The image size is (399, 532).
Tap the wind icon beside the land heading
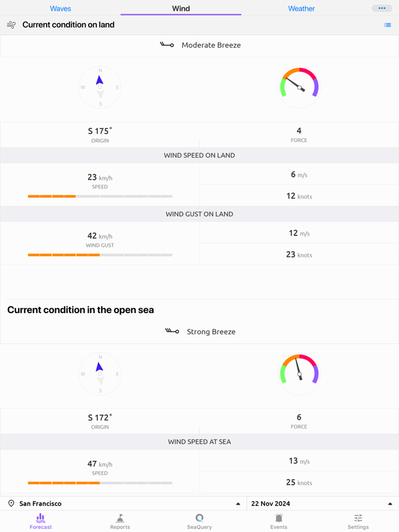click(11, 25)
